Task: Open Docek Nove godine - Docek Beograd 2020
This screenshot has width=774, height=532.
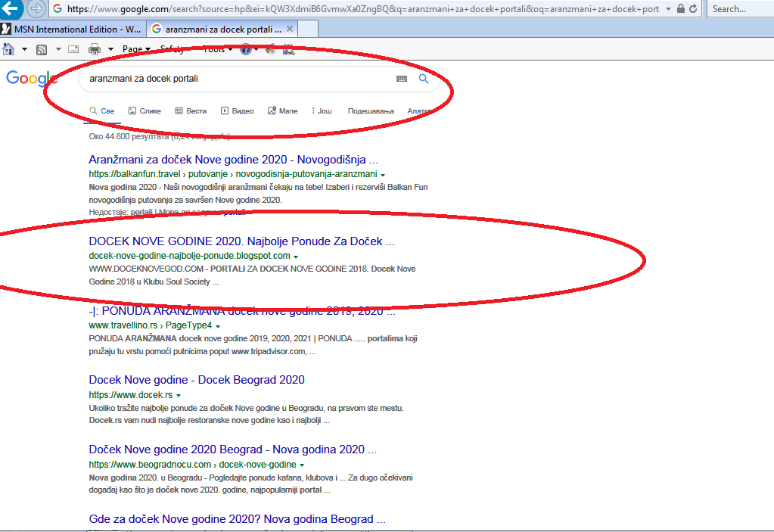Action: point(197,380)
